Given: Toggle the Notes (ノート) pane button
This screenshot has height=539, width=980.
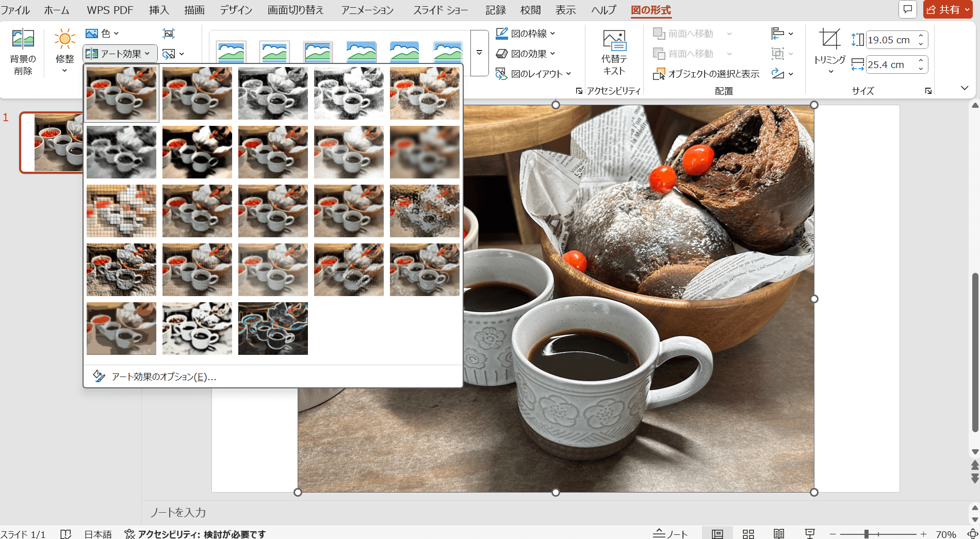Looking at the screenshot, I should (x=671, y=534).
